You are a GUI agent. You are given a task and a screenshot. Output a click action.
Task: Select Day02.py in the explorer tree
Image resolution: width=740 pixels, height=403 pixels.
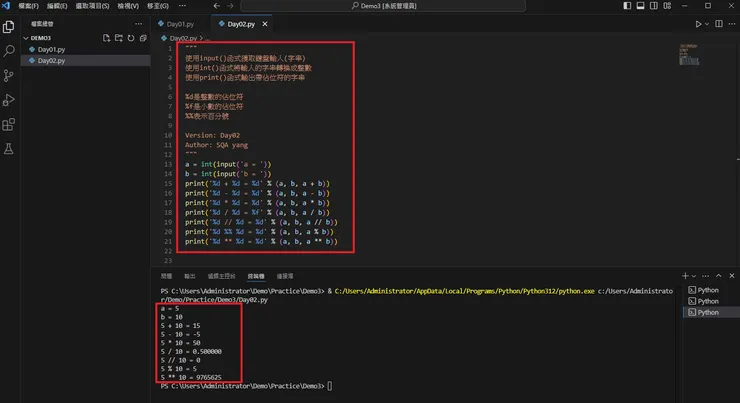(x=51, y=60)
